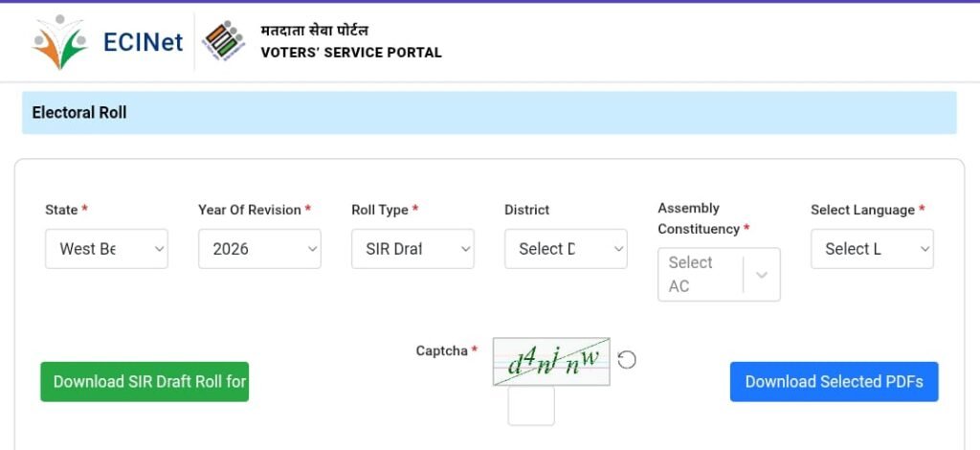Open the State dropdown showing West Bengal
The image size is (980, 450).
pyautogui.click(x=106, y=249)
